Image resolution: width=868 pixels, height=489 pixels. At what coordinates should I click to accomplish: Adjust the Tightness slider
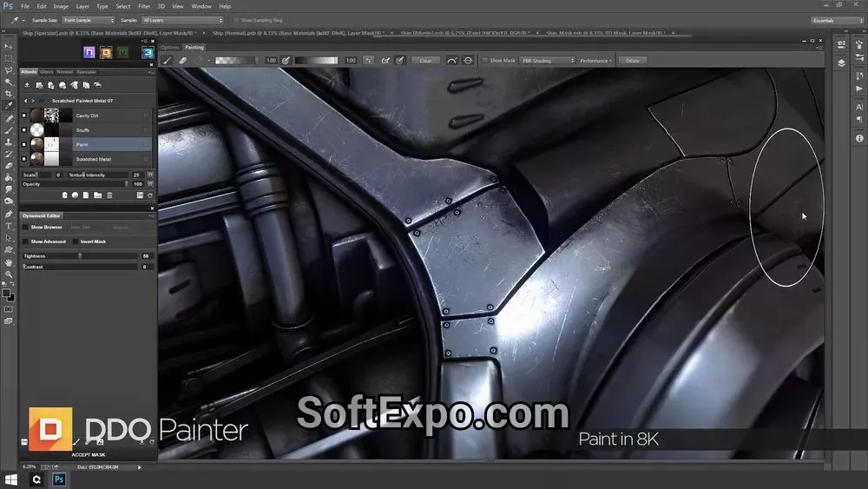pos(80,256)
